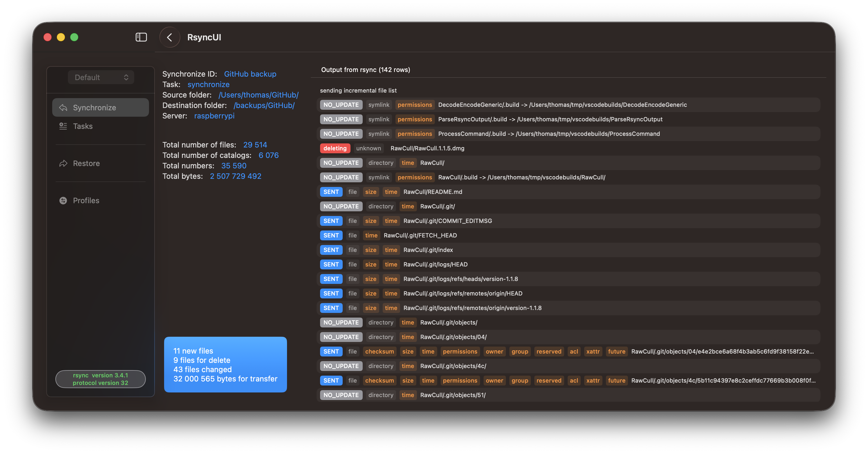Image resolution: width=868 pixels, height=454 pixels.
Task: Click the blue files summary box
Action: pos(225,365)
